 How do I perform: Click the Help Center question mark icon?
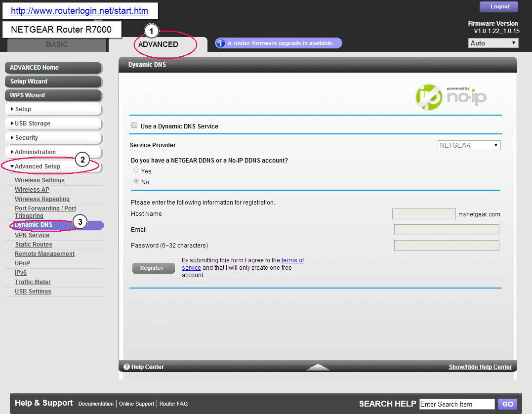(x=126, y=367)
